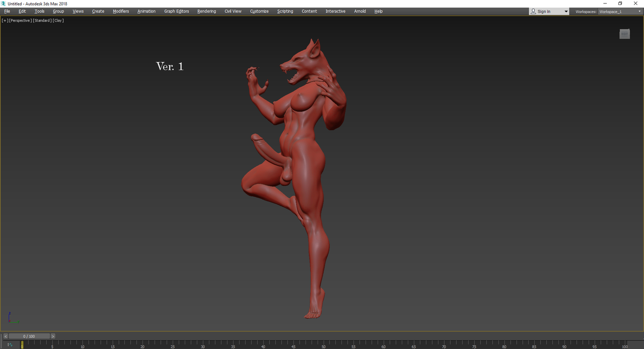Open the Modifiers menu

coord(121,11)
